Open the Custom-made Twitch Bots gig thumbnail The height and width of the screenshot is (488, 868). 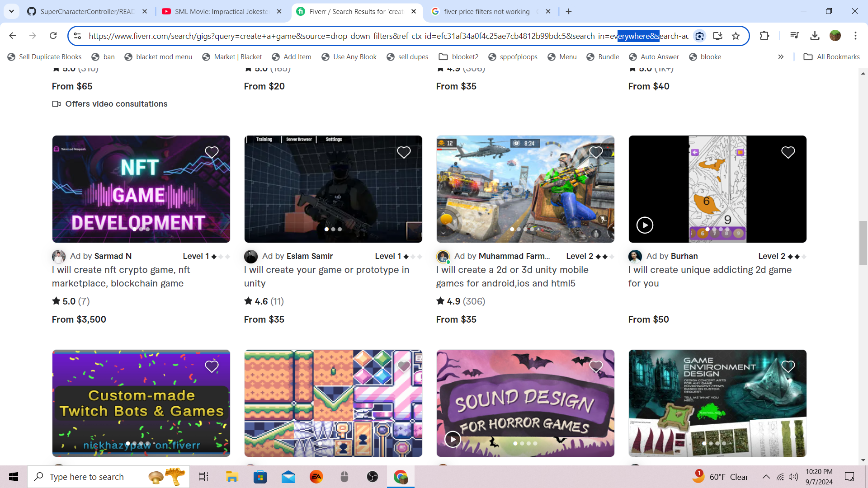[141, 403]
